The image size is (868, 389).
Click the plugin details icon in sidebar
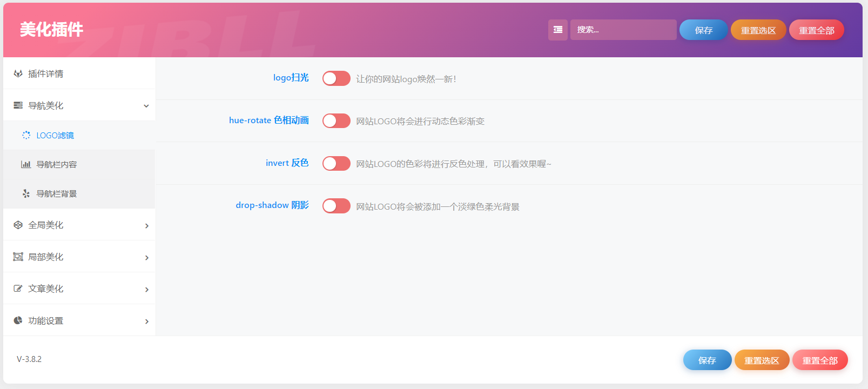[x=18, y=73]
